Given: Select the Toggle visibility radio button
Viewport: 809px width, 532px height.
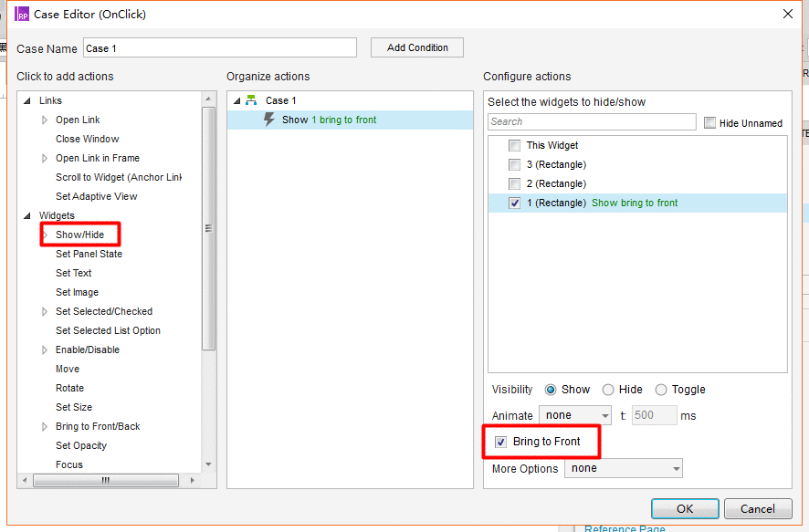Looking at the screenshot, I should [661, 390].
